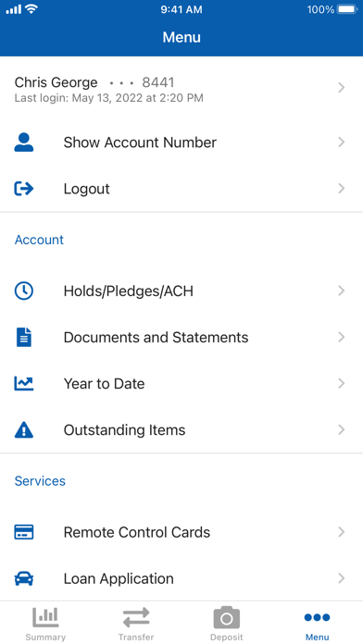Tap the masked account digits 8441
The width and height of the screenshot is (363, 644).
158,82
